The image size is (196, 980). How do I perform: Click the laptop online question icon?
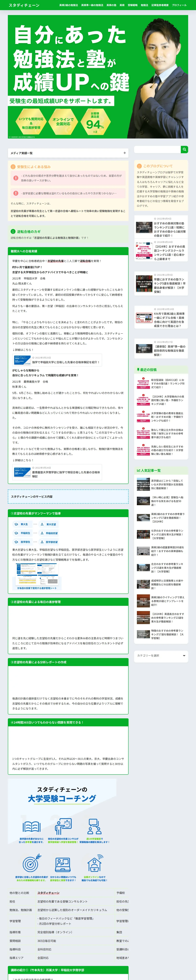63,864
